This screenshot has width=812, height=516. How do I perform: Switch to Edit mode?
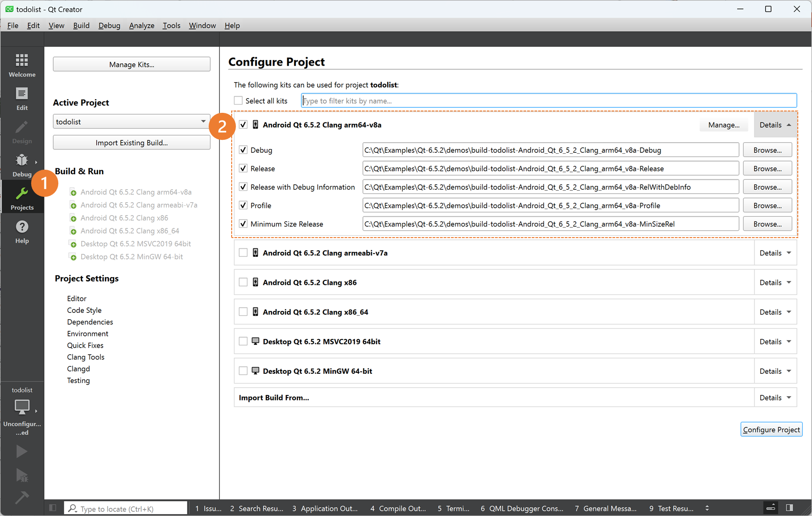(22, 99)
